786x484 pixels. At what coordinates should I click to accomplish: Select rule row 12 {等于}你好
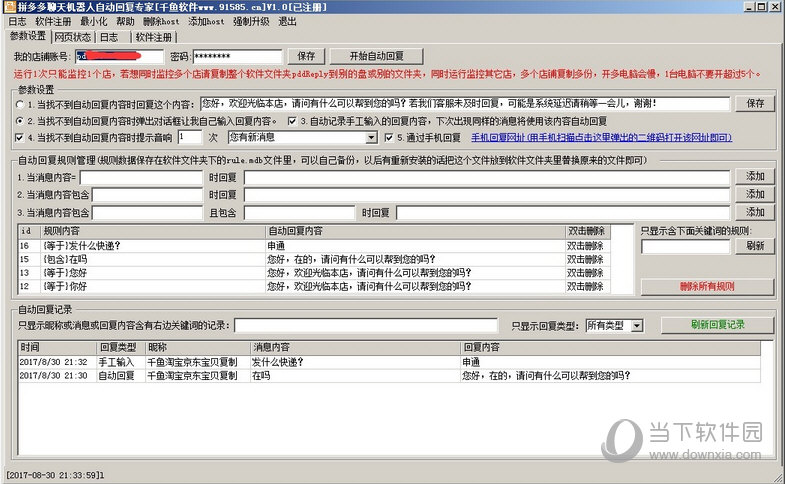pyautogui.click(x=314, y=287)
